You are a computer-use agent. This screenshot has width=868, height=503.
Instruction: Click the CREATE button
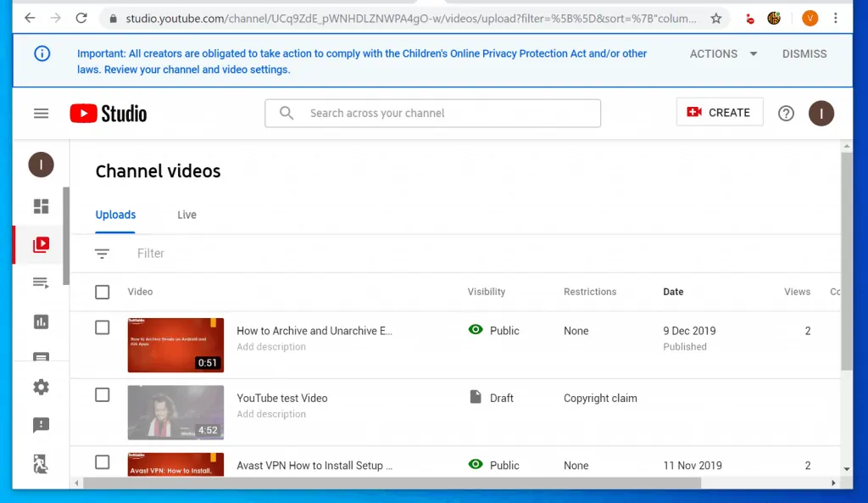(719, 112)
